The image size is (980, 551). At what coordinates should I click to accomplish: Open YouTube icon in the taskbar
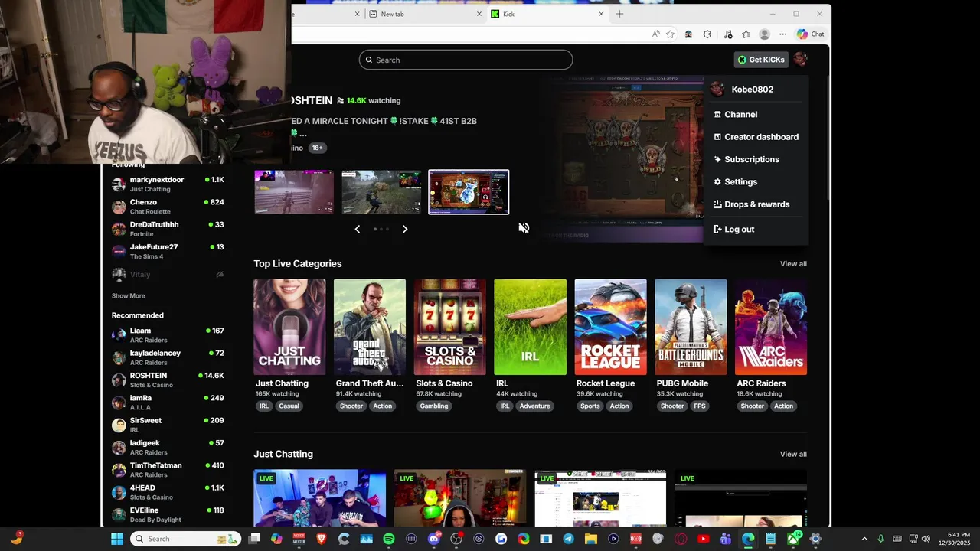pyautogui.click(x=703, y=539)
